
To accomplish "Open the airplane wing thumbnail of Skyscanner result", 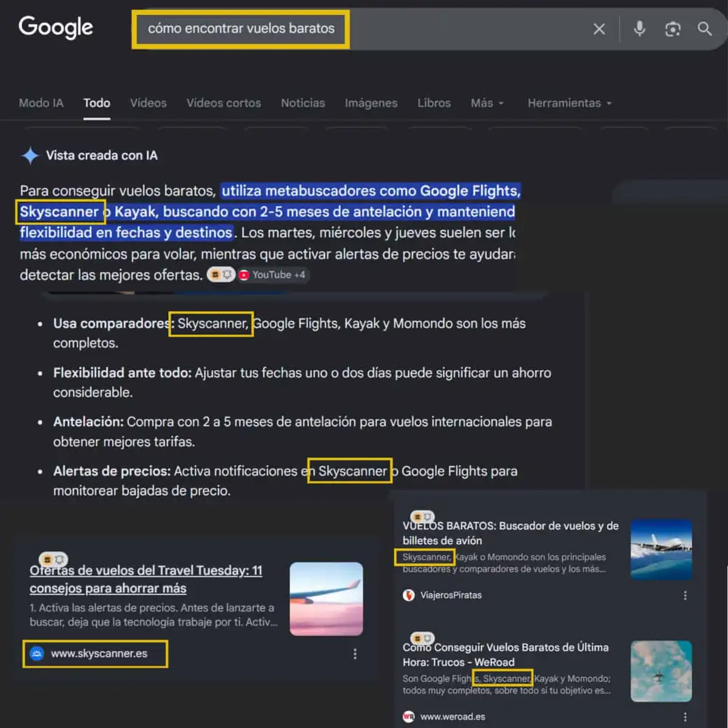I will click(x=326, y=599).
